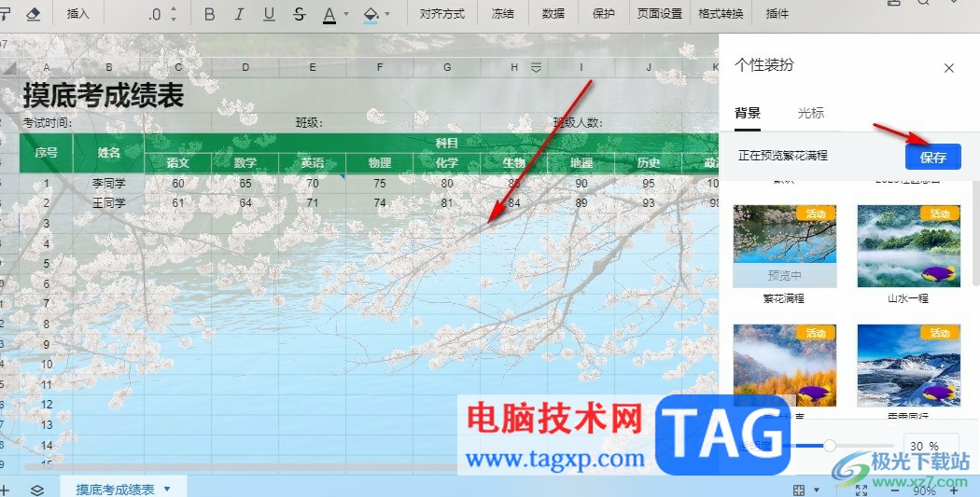This screenshot has height=497, width=980.
Task: Open the 插入 menu
Action: (x=77, y=14)
